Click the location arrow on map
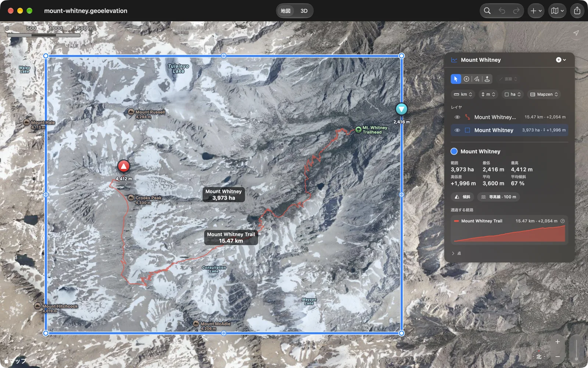 [576, 33]
